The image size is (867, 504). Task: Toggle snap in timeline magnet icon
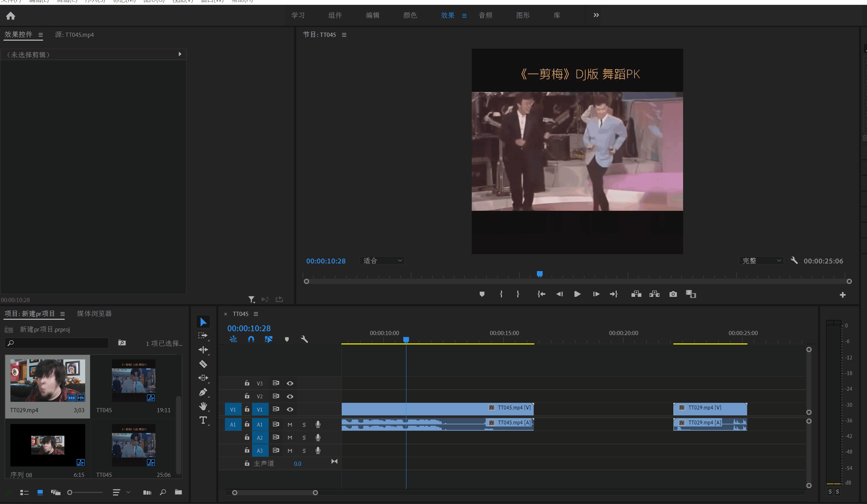point(251,339)
